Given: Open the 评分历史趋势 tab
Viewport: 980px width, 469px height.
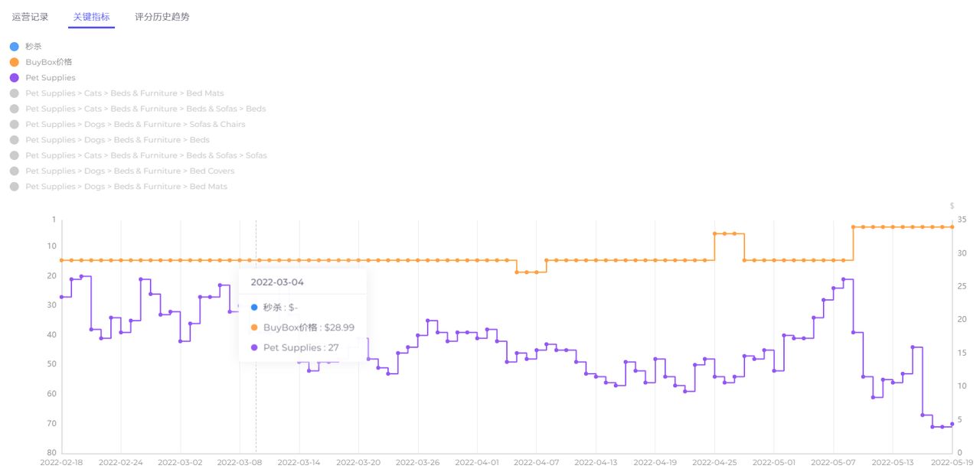Looking at the screenshot, I should (x=162, y=17).
